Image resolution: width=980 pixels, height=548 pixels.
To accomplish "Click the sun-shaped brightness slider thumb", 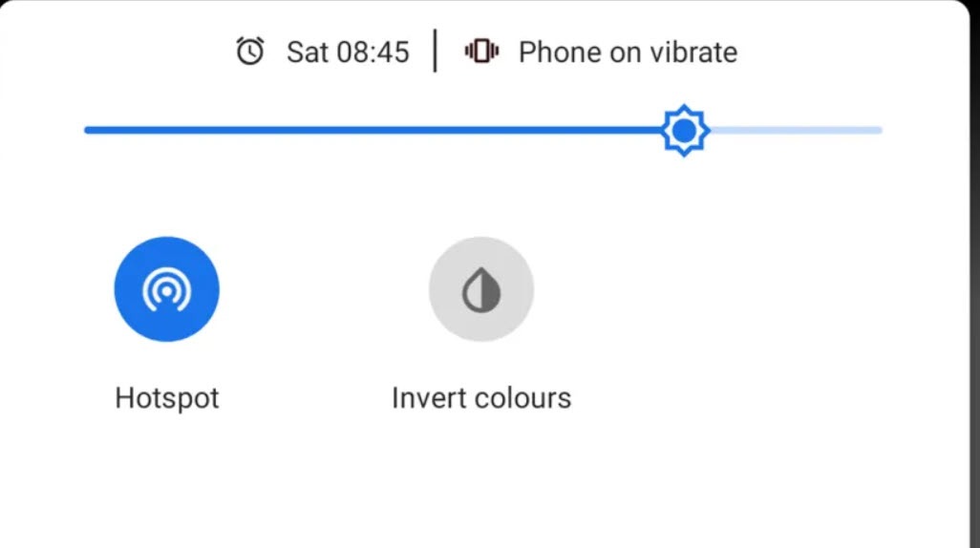I will [684, 131].
